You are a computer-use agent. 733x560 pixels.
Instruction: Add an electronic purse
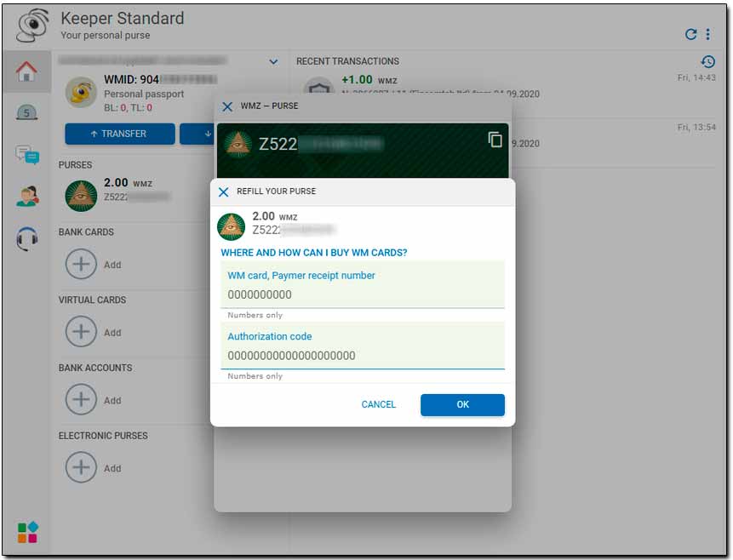click(x=81, y=467)
